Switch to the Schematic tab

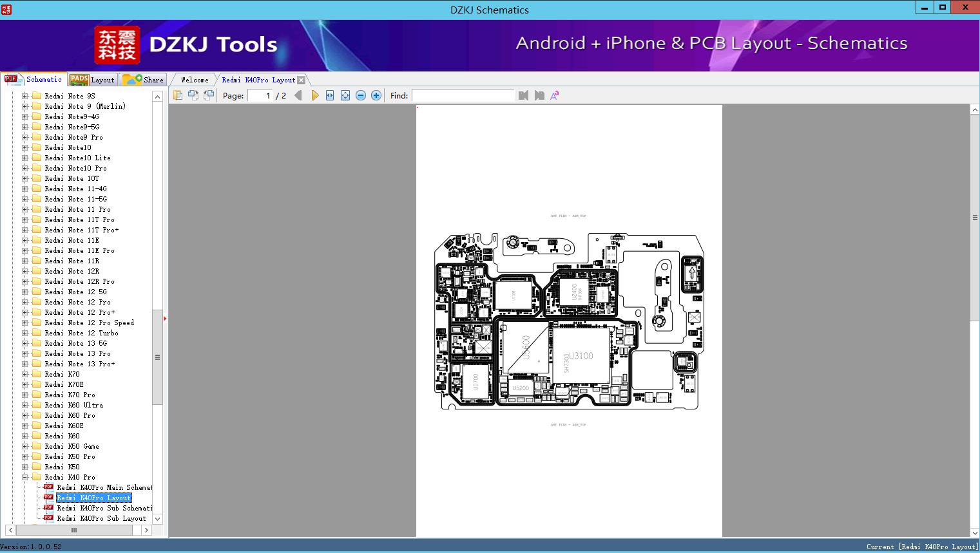34,79
